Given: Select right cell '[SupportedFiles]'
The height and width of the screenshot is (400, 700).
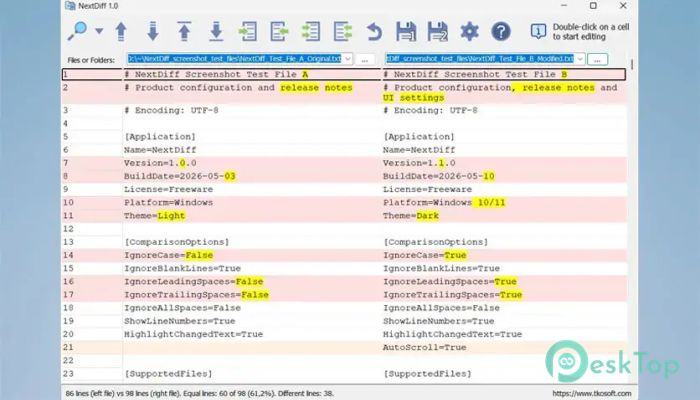Looking at the screenshot, I should point(504,374).
